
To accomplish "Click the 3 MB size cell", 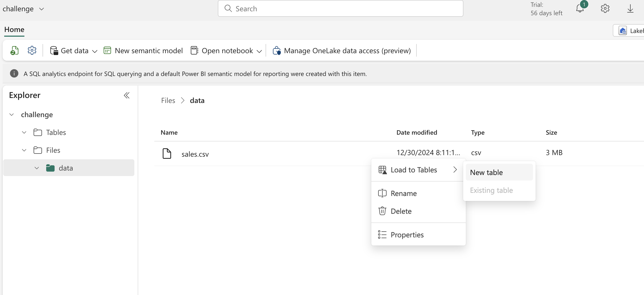I will pyautogui.click(x=554, y=153).
